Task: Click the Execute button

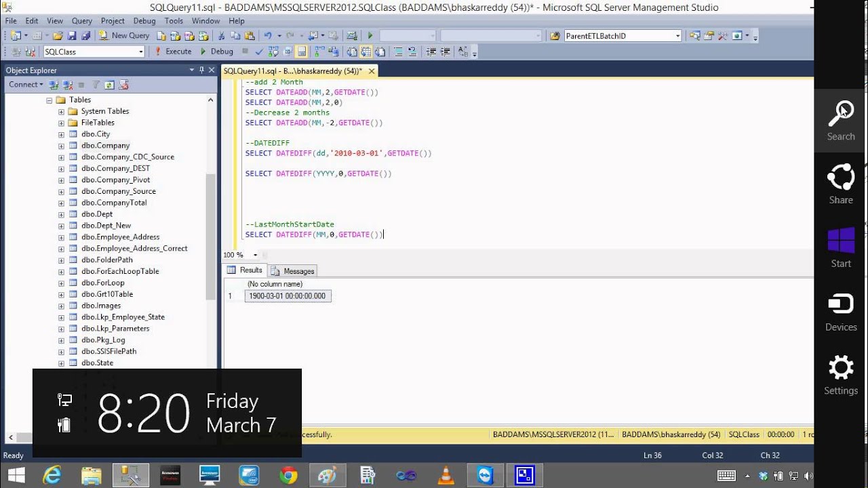Action: click(174, 52)
